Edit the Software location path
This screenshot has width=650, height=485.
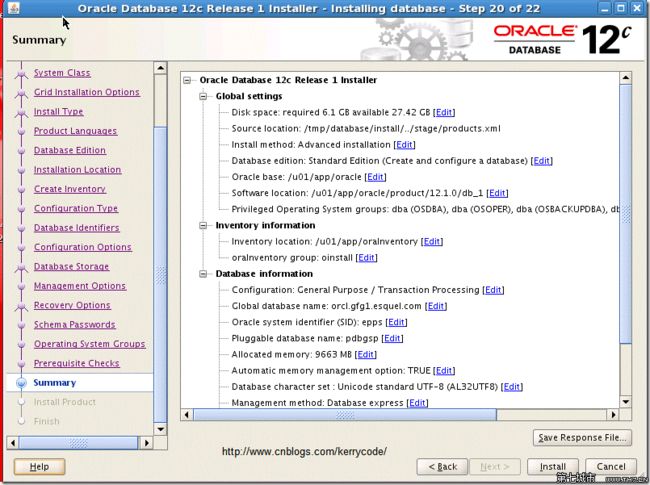(x=497, y=193)
